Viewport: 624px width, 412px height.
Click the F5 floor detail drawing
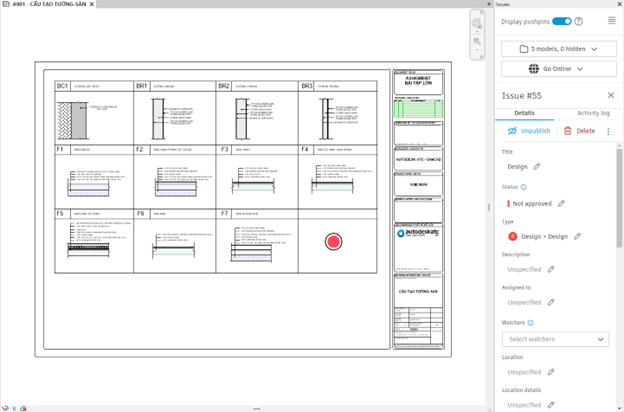[x=88, y=249]
